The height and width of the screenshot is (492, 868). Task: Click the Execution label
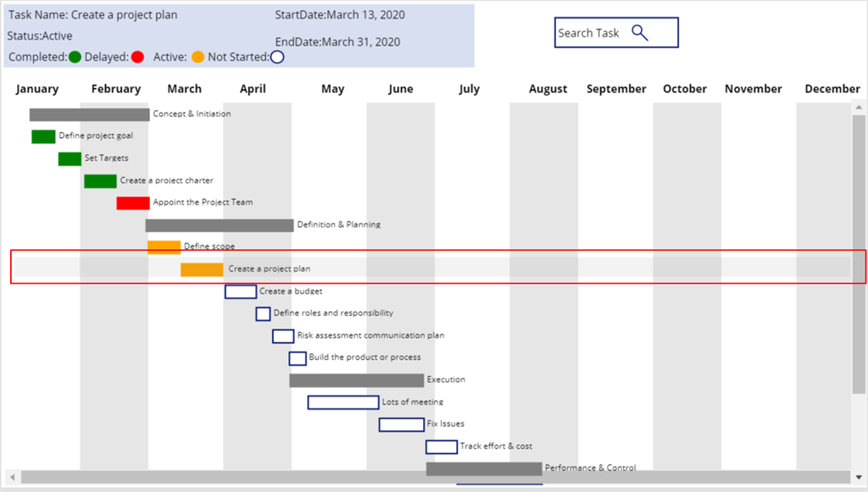446,379
